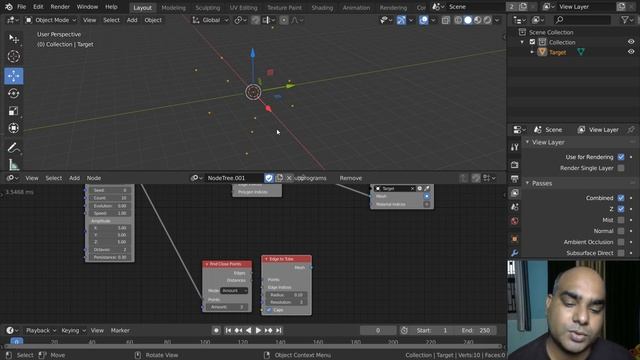The image size is (640, 360).
Task: Toggle proportional editing icon
Action: point(284,20)
